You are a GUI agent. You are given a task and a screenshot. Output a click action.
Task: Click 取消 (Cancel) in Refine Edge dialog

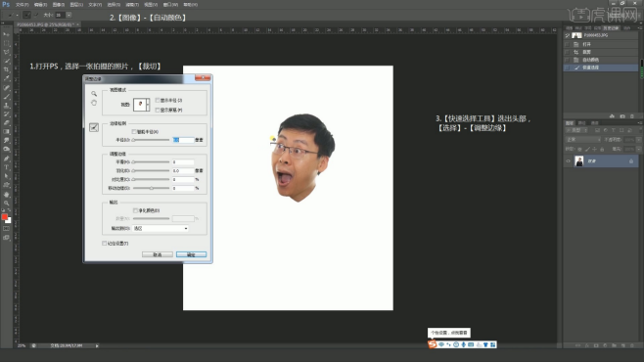158,254
